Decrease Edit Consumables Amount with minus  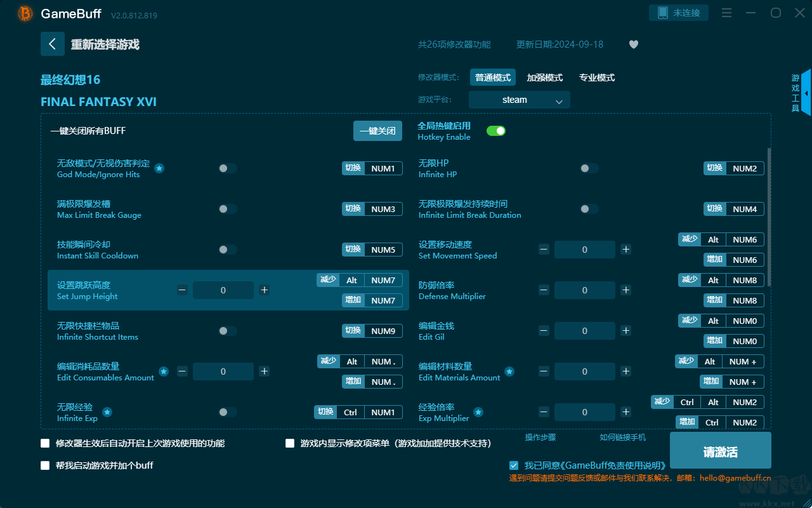click(x=182, y=371)
